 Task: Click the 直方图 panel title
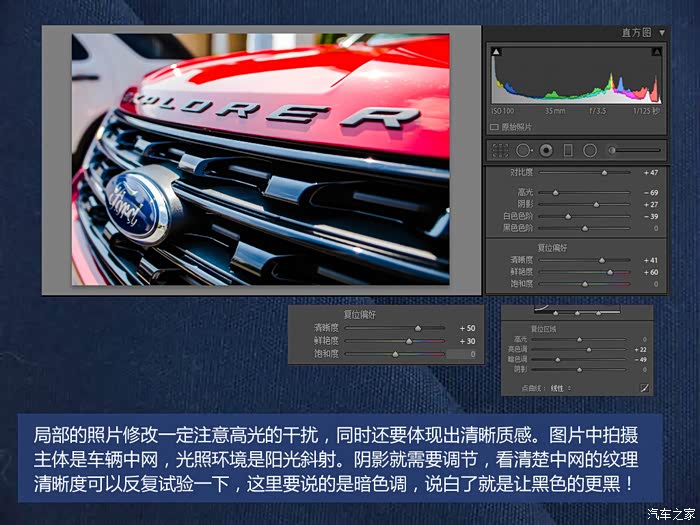tap(637, 33)
